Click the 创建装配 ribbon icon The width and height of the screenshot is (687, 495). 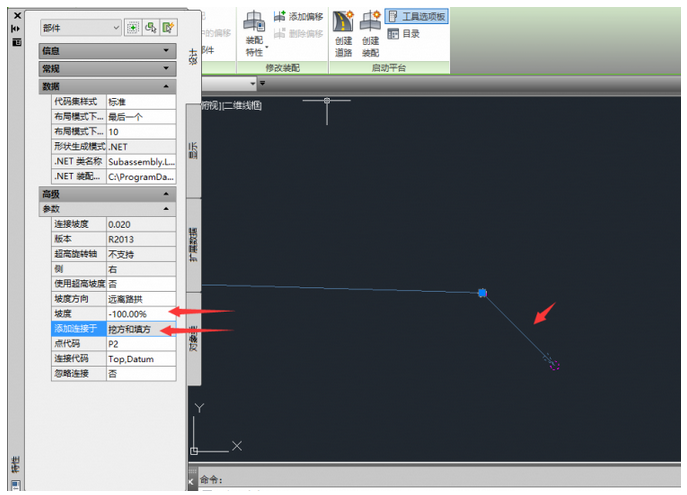point(370,34)
